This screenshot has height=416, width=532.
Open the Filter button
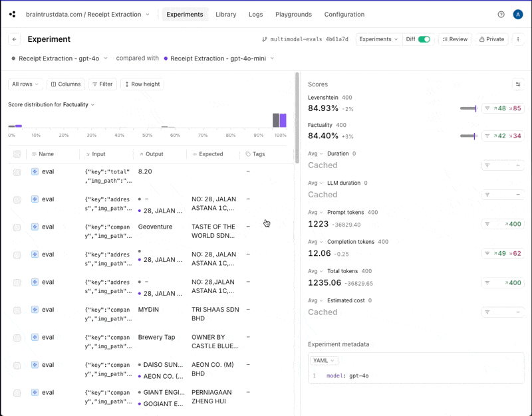pyautogui.click(x=102, y=84)
